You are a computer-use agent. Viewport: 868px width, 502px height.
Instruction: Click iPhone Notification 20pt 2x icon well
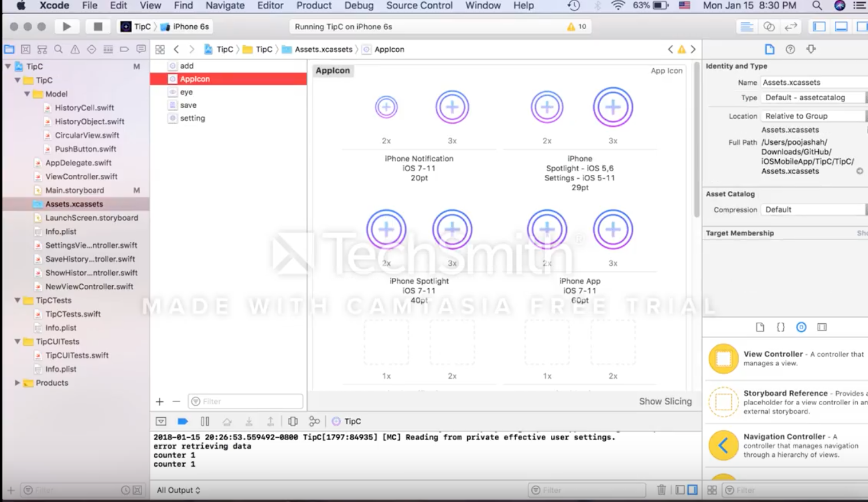(x=386, y=107)
